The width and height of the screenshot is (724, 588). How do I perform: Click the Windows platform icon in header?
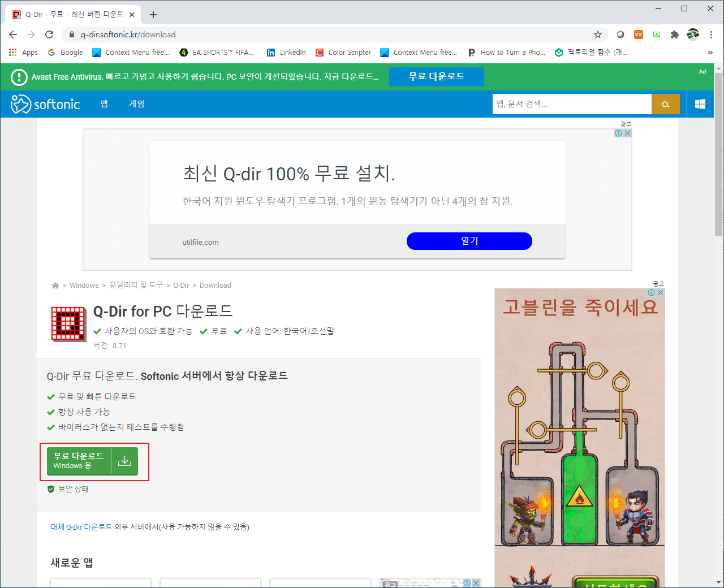pos(700,104)
